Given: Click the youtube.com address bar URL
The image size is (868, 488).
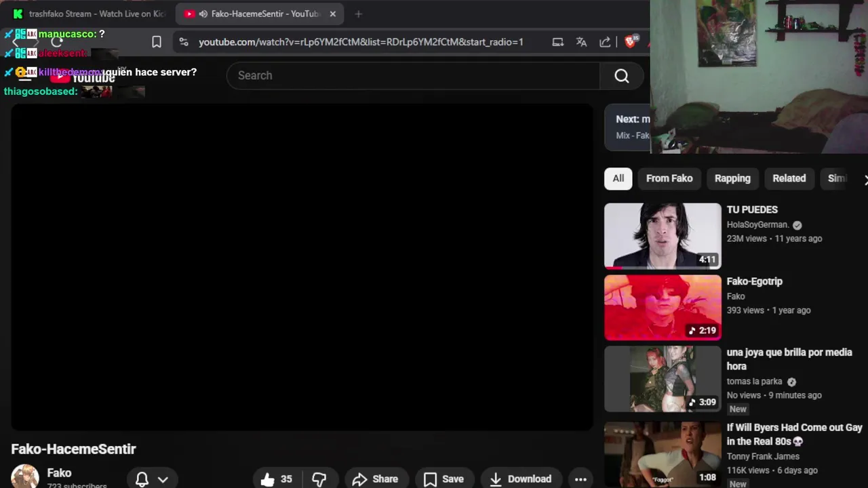Looking at the screenshot, I should click(361, 42).
